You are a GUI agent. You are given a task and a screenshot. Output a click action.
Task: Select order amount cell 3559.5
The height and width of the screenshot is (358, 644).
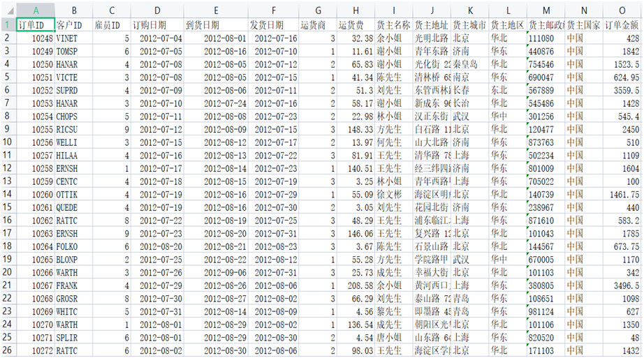622,90
